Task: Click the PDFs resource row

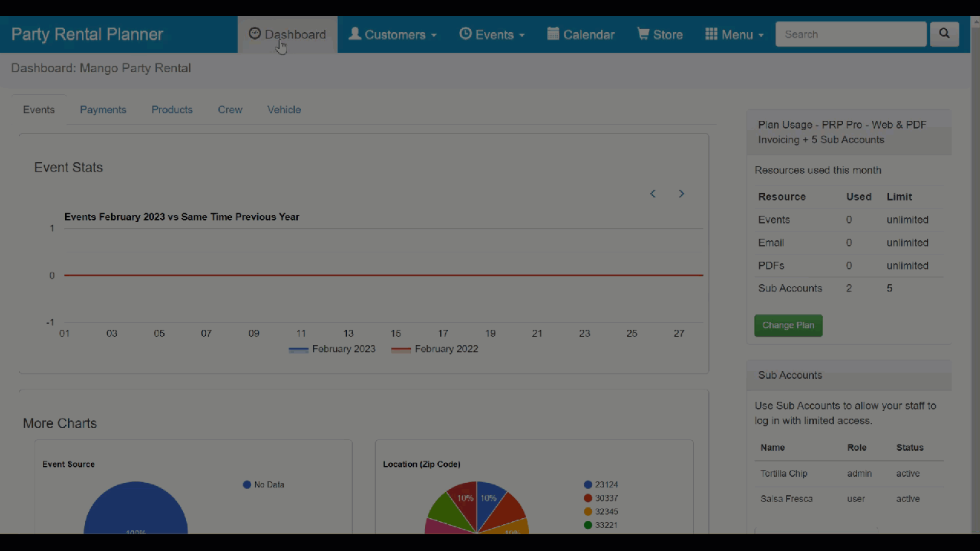Action: click(849, 266)
